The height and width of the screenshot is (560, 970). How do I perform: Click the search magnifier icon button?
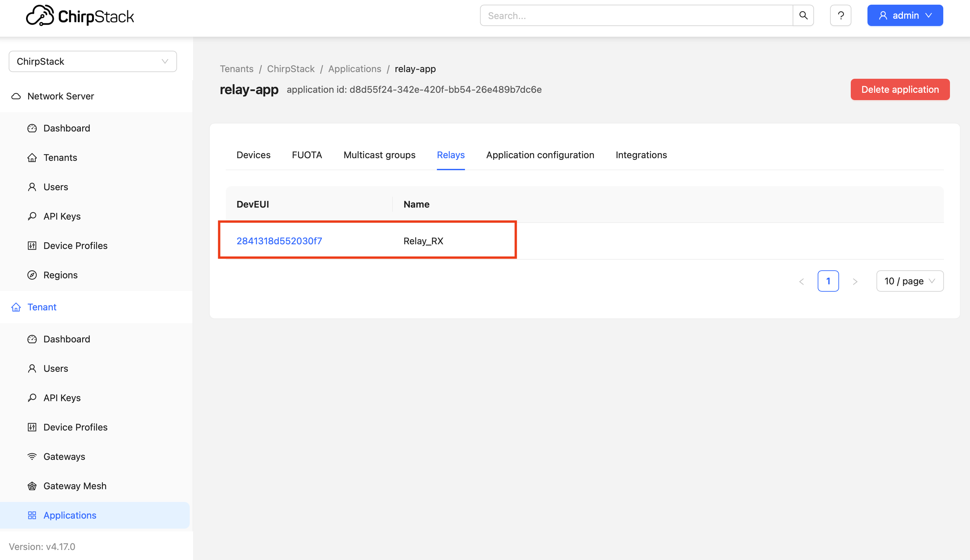(x=803, y=15)
